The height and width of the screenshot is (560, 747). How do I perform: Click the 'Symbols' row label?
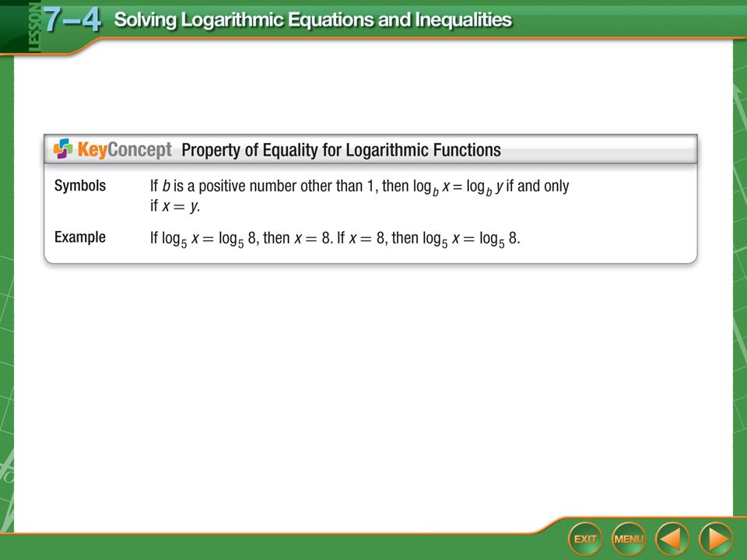80,186
